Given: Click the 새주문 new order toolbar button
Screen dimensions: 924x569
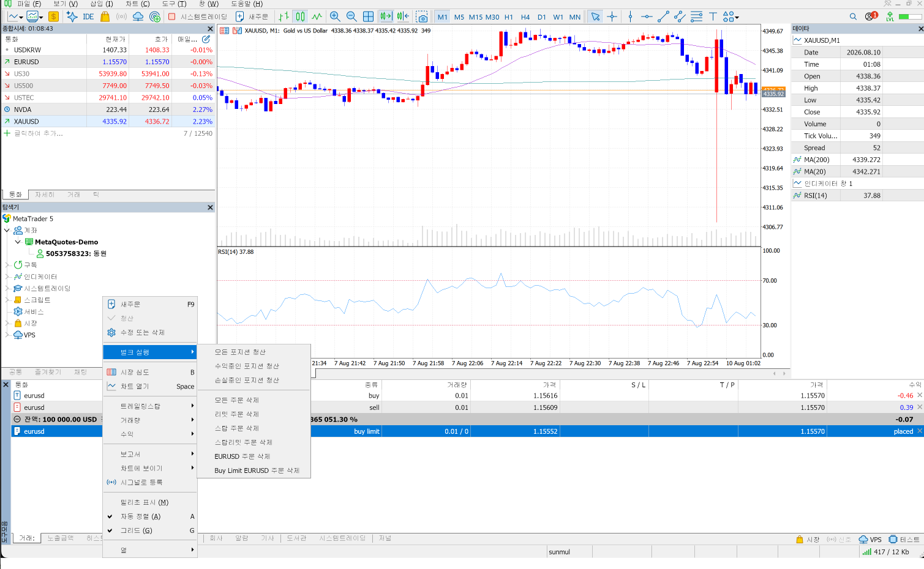Looking at the screenshot, I should pos(252,17).
